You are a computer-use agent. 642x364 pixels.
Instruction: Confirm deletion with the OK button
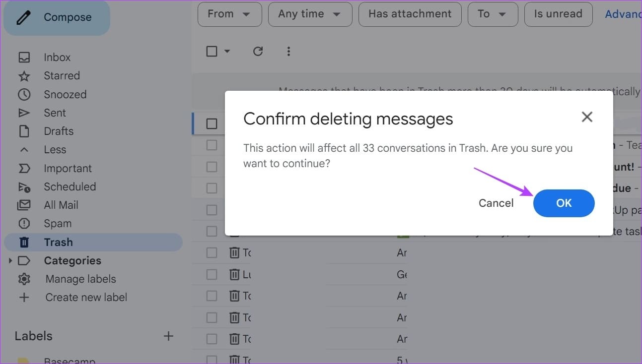pyautogui.click(x=564, y=203)
